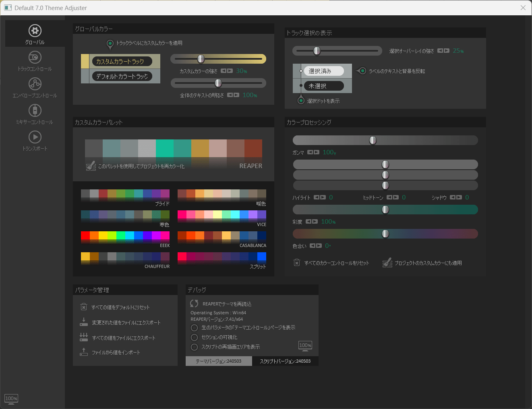Screen dimensions: 532x409
Task: Click the すべての値をデフォルトにリセット trash icon
Action: 84,307
